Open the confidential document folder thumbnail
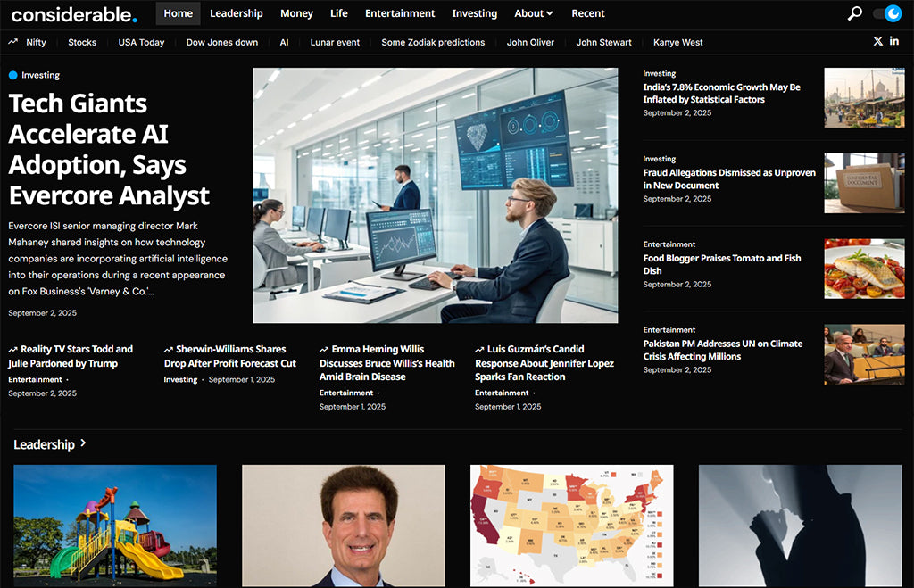The height and width of the screenshot is (588, 914). [x=864, y=183]
